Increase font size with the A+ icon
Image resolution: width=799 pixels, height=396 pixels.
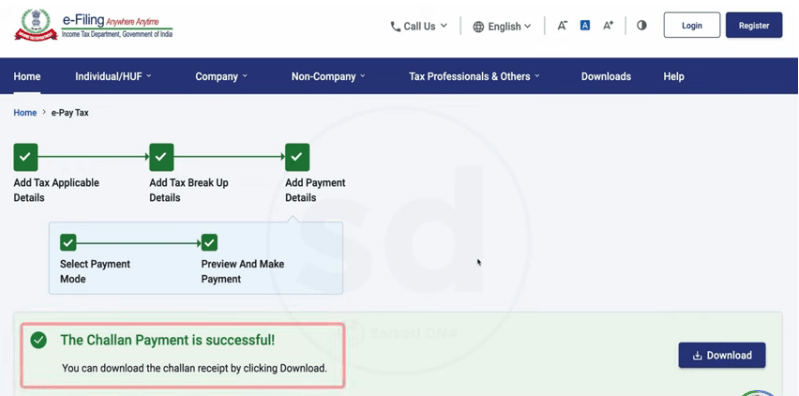(x=608, y=25)
